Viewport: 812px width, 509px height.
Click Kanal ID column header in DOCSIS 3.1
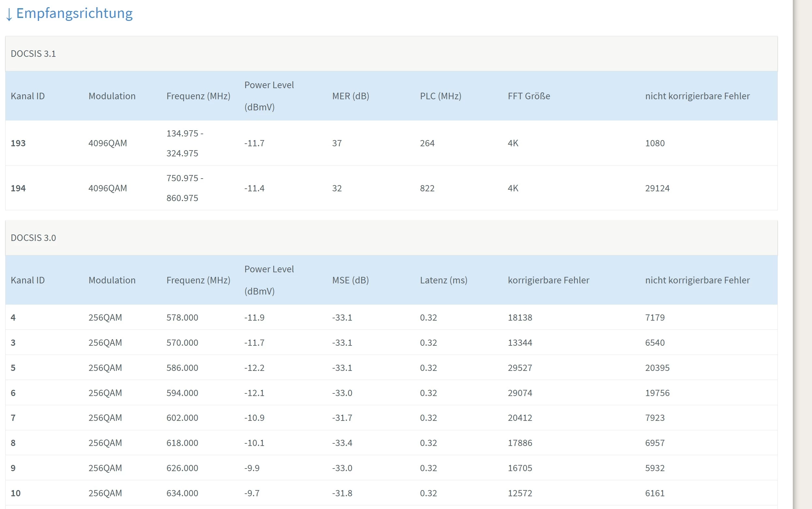tap(28, 96)
